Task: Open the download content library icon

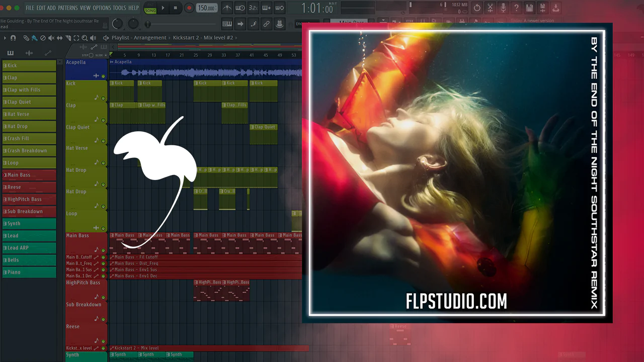Action: pyautogui.click(x=555, y=8)
